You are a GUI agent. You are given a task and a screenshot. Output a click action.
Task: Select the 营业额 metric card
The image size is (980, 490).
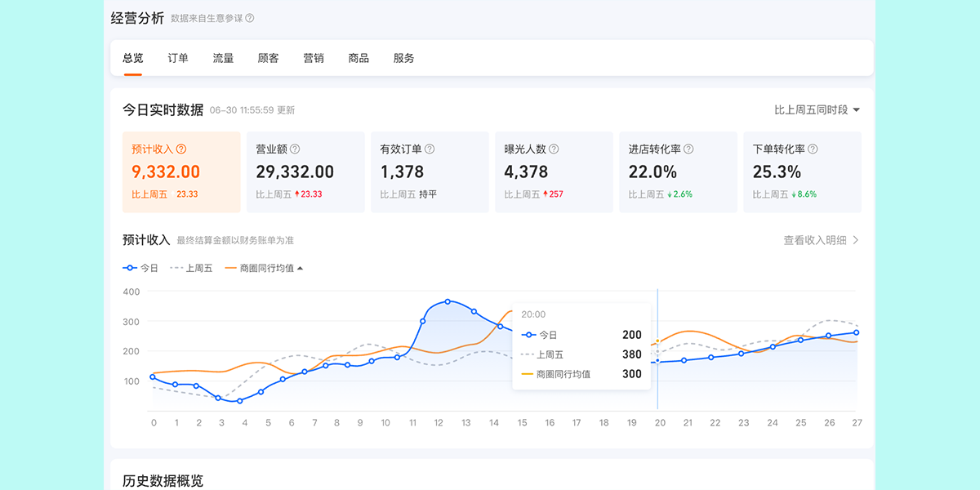click(x=305, y=172)
